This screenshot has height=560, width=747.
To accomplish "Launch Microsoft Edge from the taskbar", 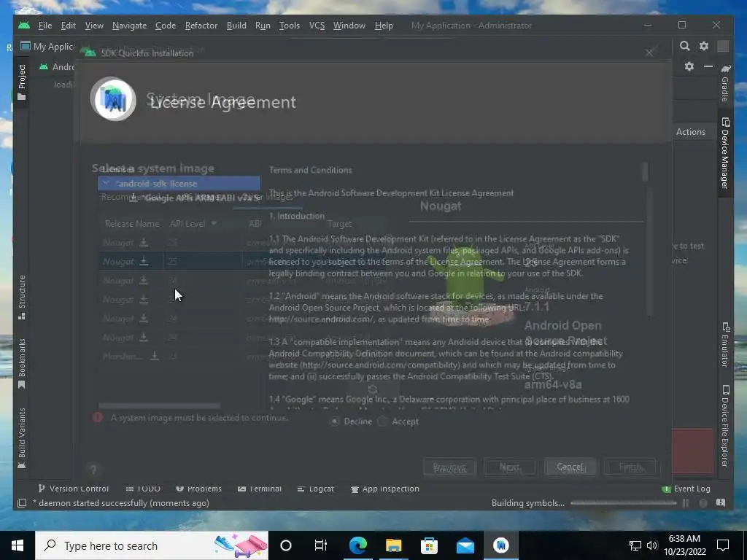I will tap(358, 545).
